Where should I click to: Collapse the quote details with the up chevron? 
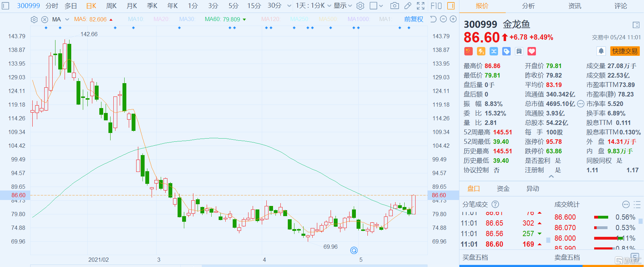coord(551,176)
